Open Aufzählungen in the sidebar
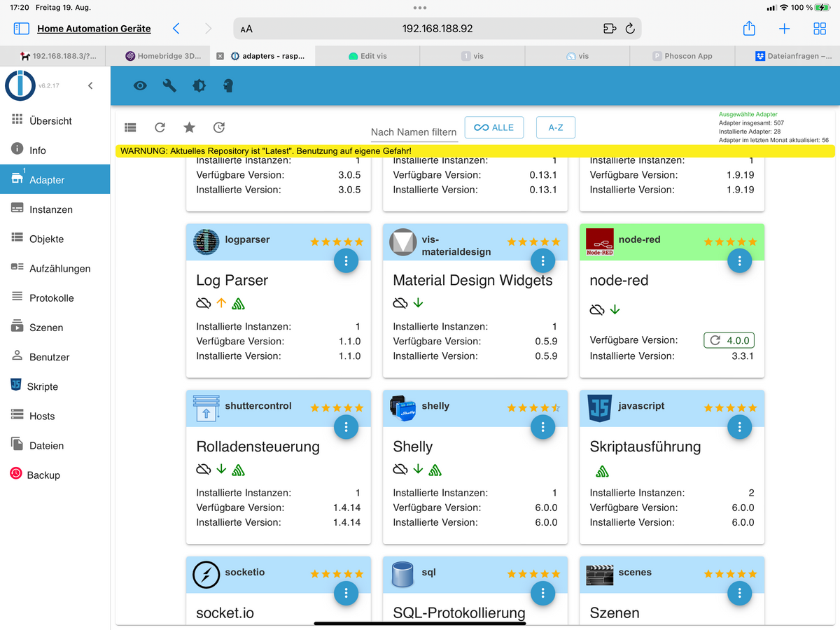 coord(55,268)
